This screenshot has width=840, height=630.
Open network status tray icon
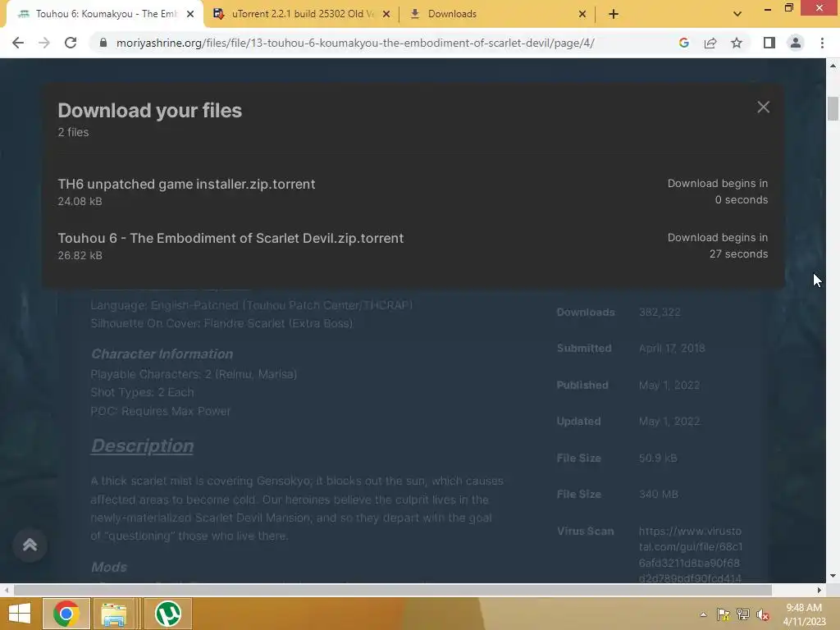(x=743, y=614)
